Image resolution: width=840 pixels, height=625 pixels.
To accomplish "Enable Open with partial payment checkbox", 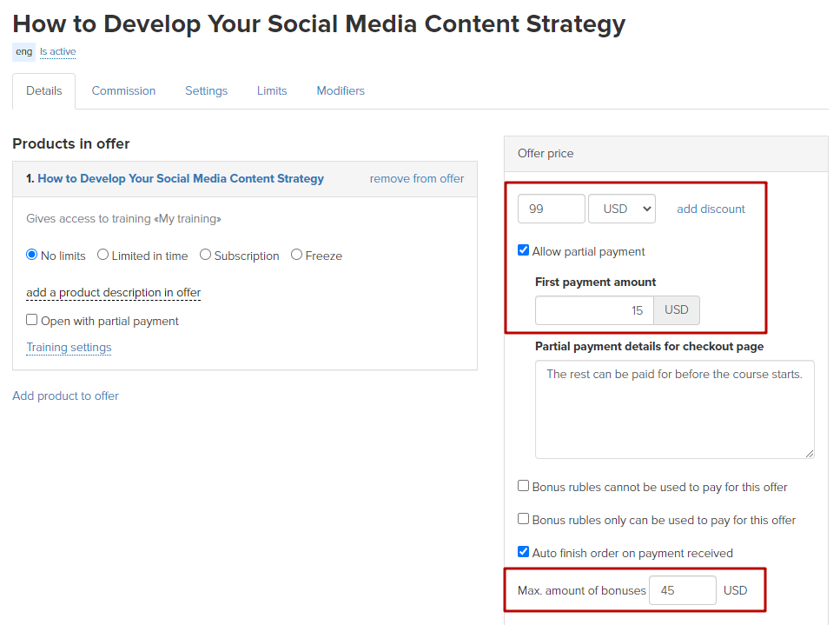I will pos(31,320).
